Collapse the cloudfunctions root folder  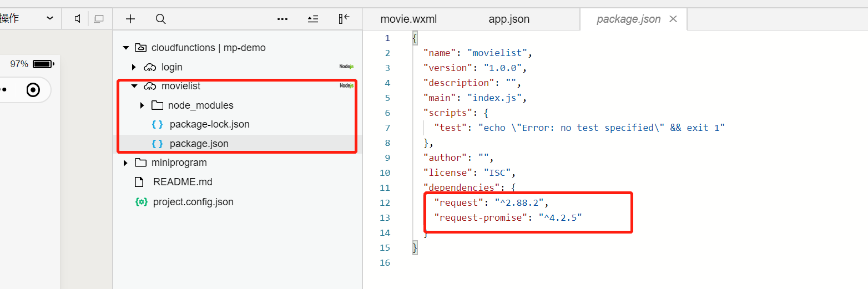tap(126, 48)
